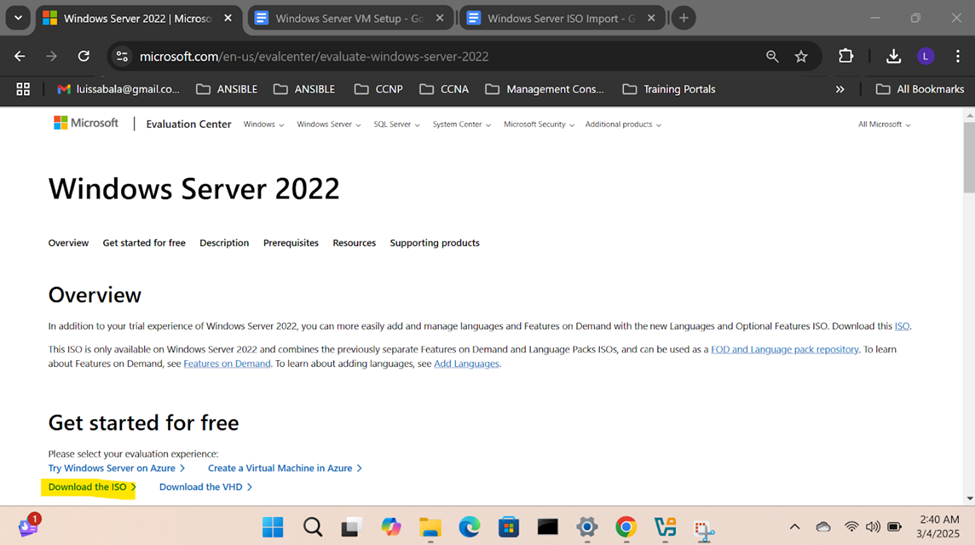
Task: Open the zoom magnifier icon in address bar
Action: click(x=772, y=57)
